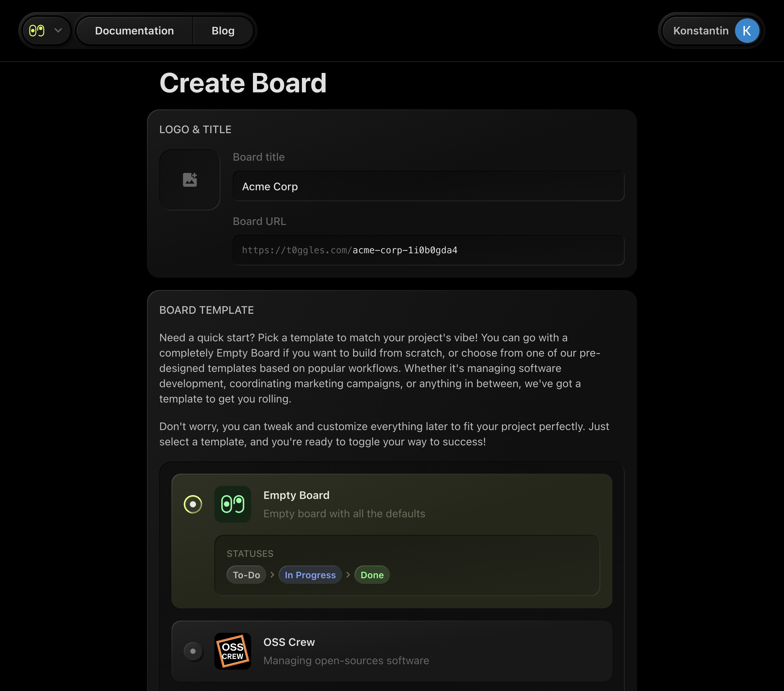Viewport: 784px width, 691px height.
Task: Click the OSS Crew template logo
Action: (232, 651)
